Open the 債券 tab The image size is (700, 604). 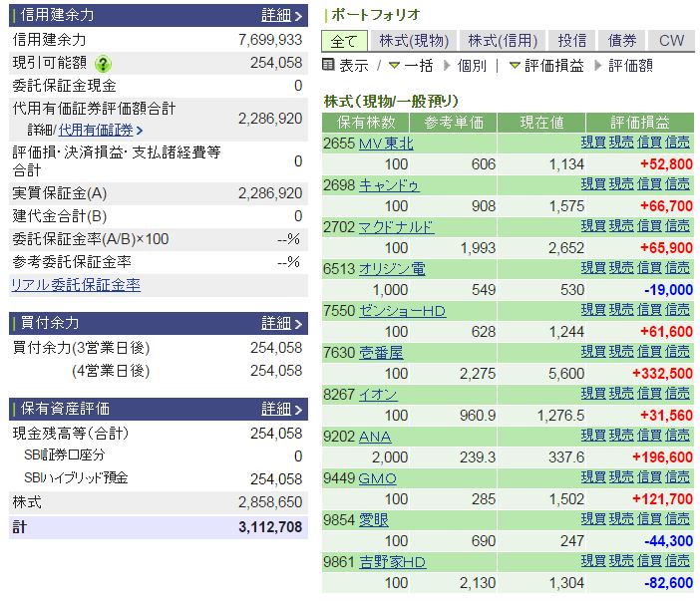pos(622,41)
